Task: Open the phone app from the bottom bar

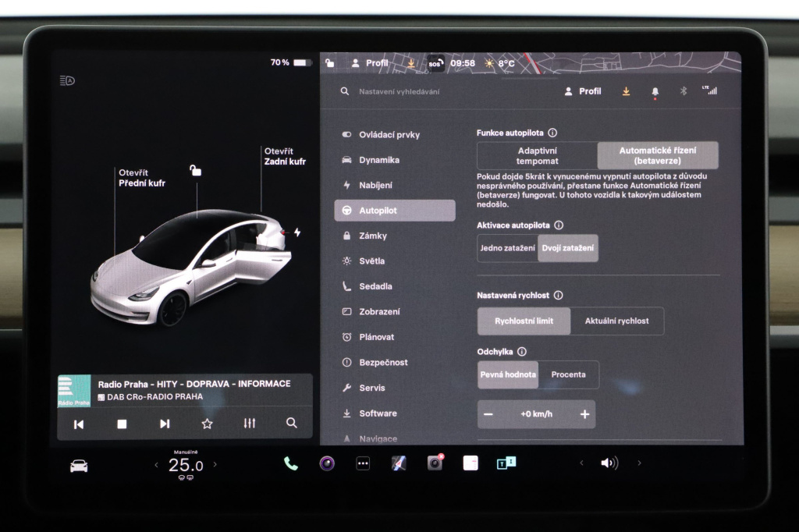Action: coord(289,463)
